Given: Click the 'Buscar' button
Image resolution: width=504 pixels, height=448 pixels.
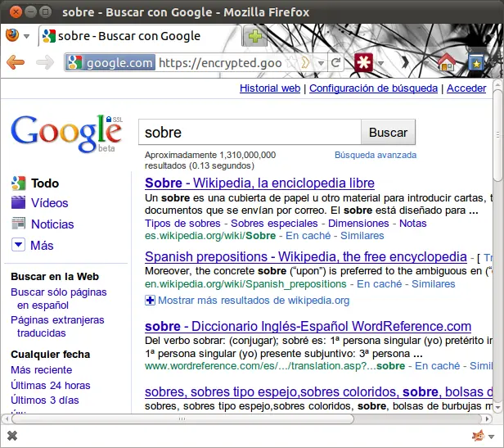Looking at the screenshot, I should coord(389,133).
